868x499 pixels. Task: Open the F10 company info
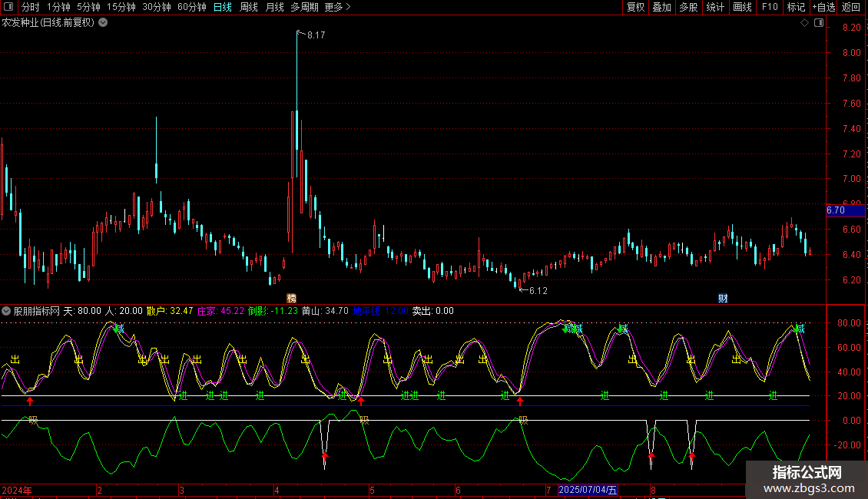[770, 7]
